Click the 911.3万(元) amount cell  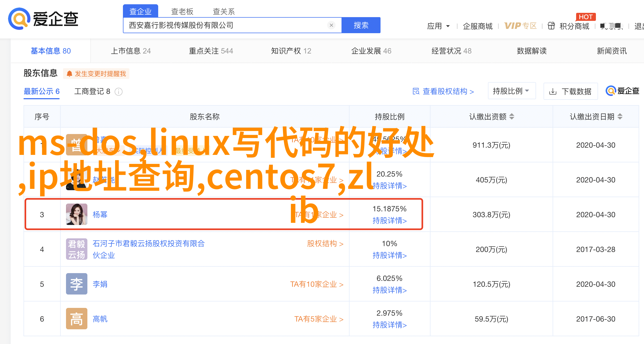pyautogui.click(x=491, y=145)
